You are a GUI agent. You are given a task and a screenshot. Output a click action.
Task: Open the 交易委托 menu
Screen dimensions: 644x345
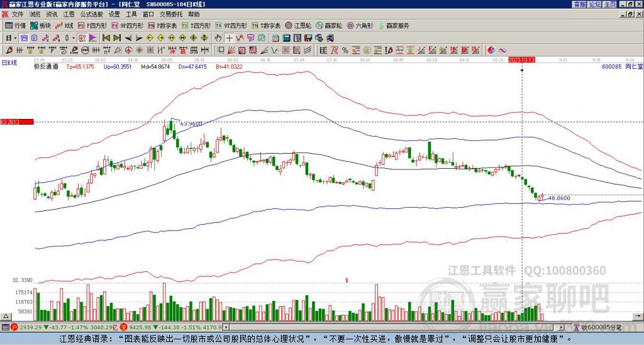(x=171, y=14)
